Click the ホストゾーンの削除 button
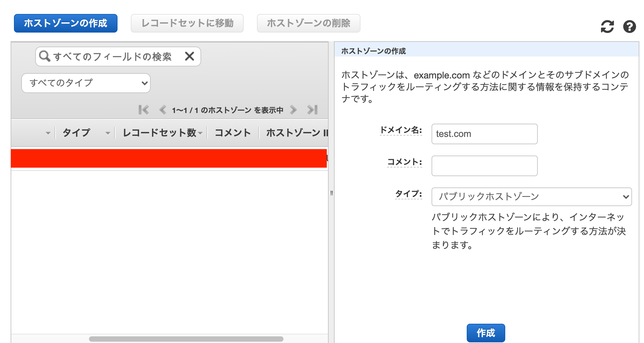This screenshot has height=343, width=644. [308, 23]
